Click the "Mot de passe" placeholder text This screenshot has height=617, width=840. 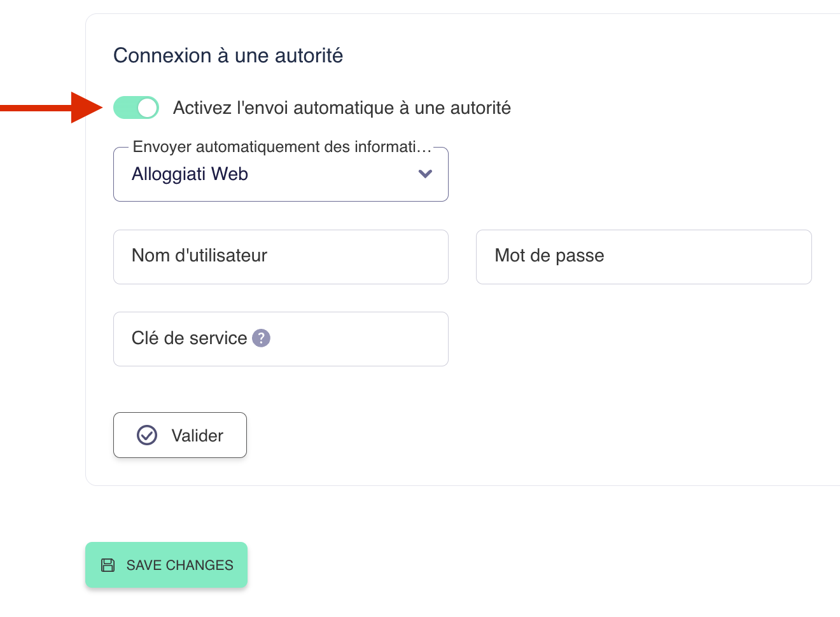(549, 256)
